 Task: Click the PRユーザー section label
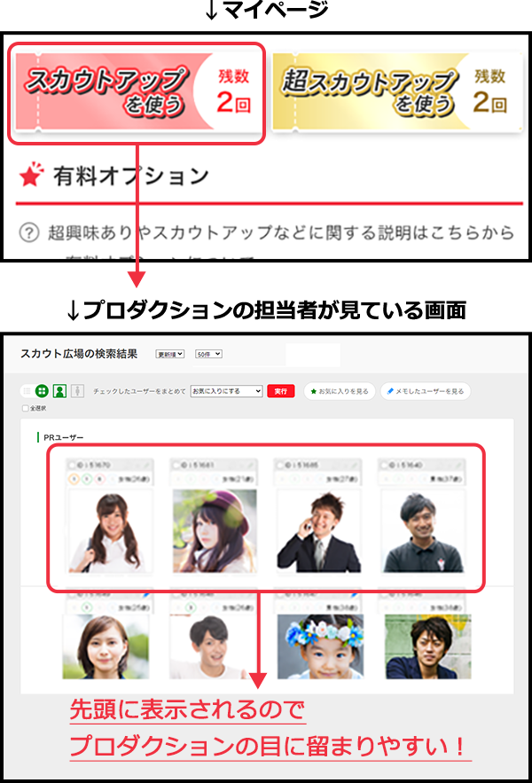pos(64,437)
